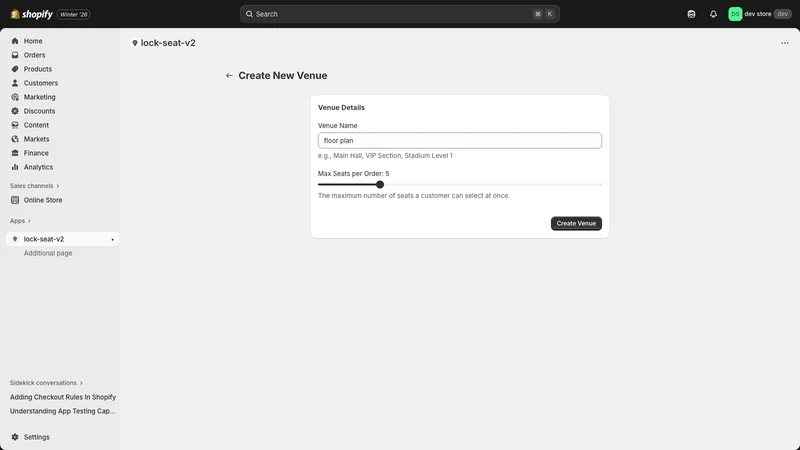Click the lock-seat-v2 page title
The height and width of the screenshot is (450, 800).
coord(168,43)
